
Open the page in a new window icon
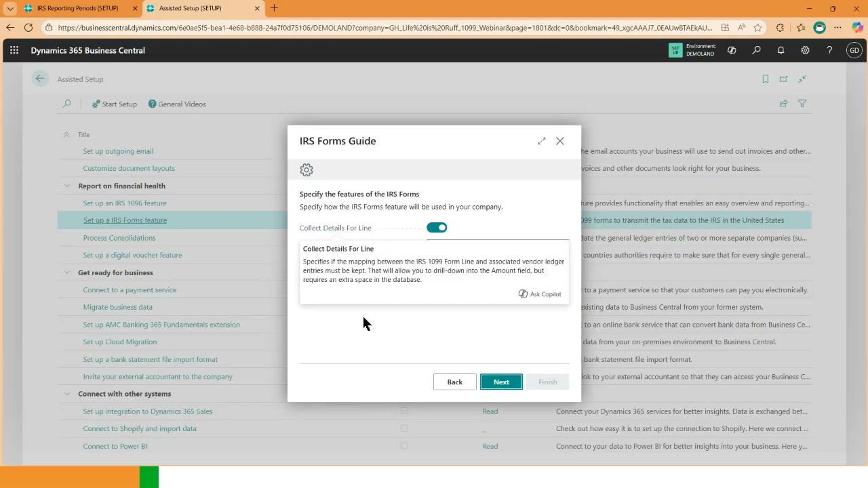coord(784,79)
